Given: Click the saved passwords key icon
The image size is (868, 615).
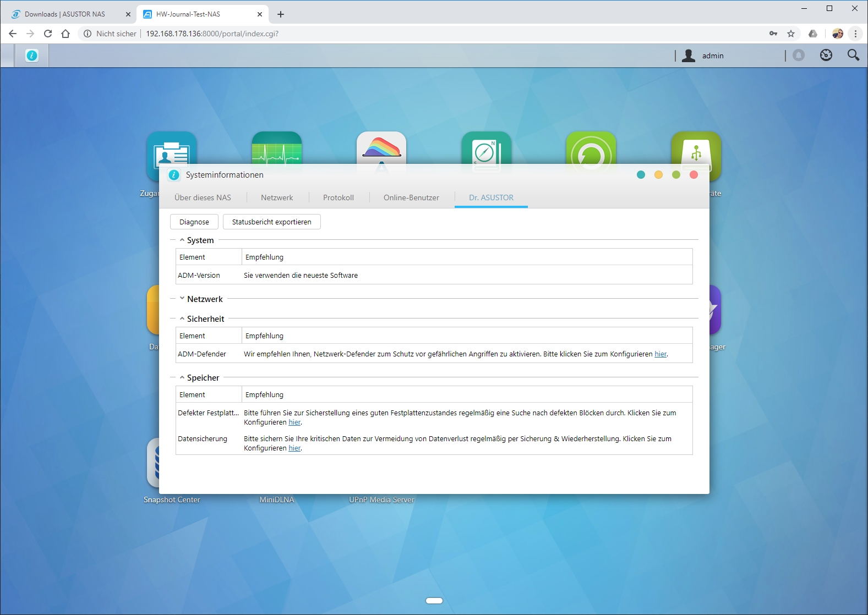Looking at the screenshot, I should click(x=773, y=34).
